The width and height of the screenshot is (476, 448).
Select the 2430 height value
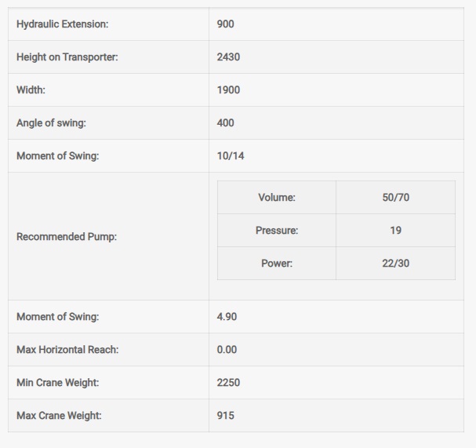pos(229,57)
